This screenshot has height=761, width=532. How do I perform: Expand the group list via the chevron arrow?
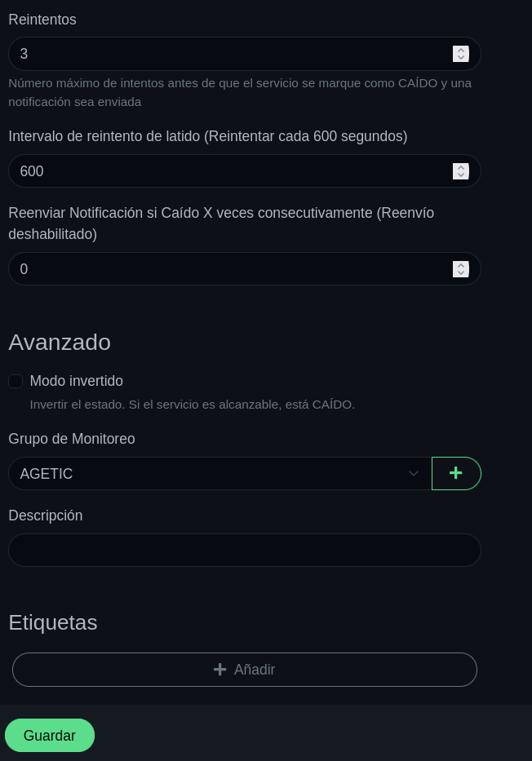(x=414, y=474)
